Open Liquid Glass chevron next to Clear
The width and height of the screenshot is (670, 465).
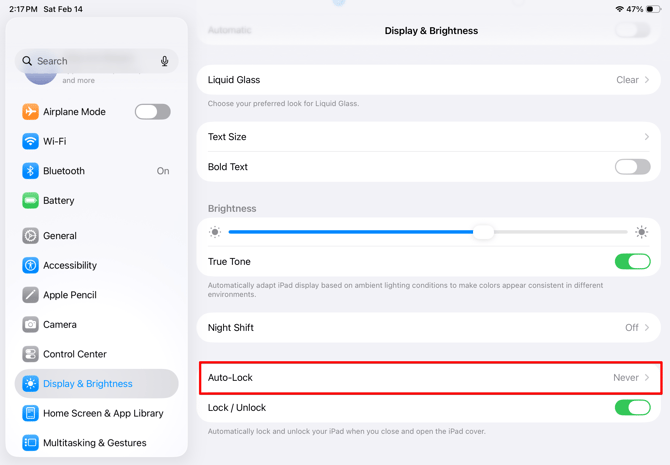647,79
